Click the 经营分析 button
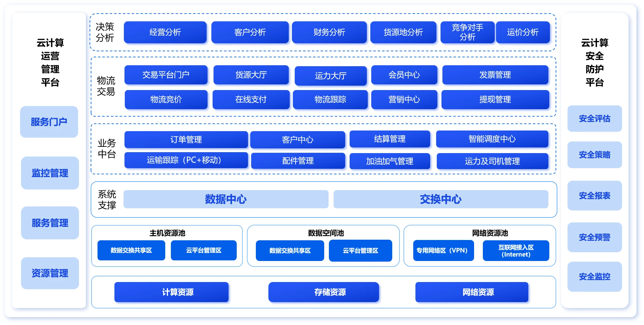This screenshot has width=644, height=325. click(x=165, y=32)
